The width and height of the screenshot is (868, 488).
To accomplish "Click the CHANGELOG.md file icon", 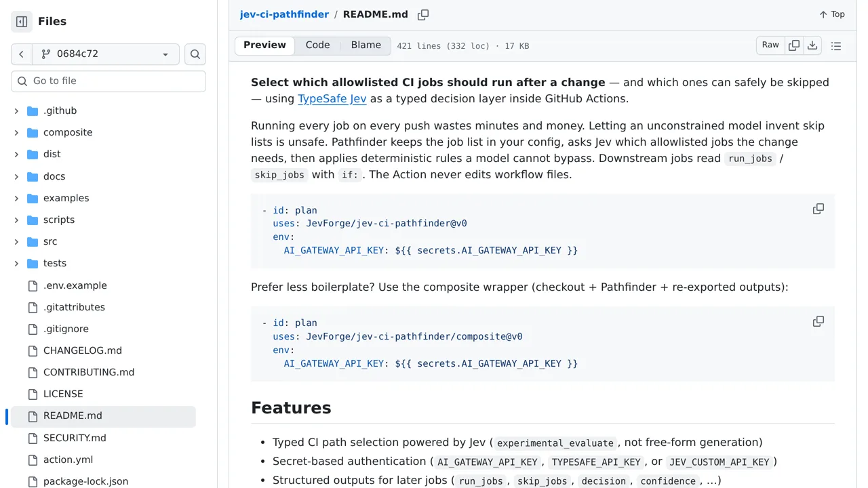I will click(x=33, y=351).
